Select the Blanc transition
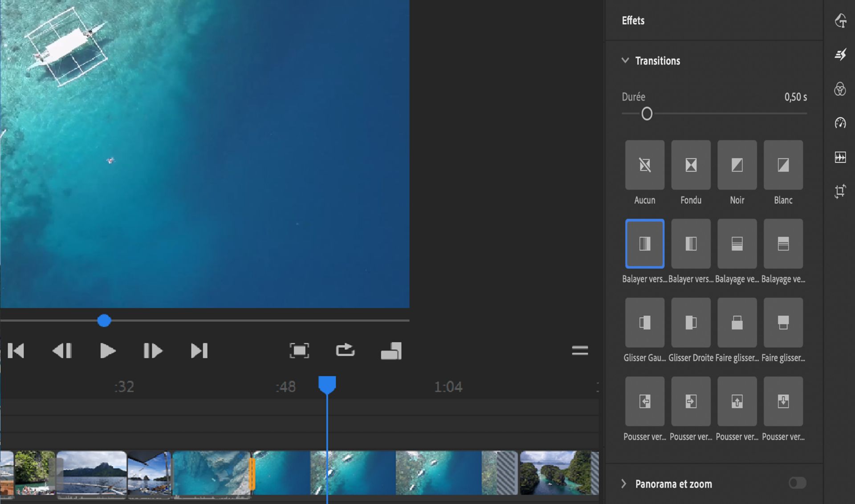 783,165
